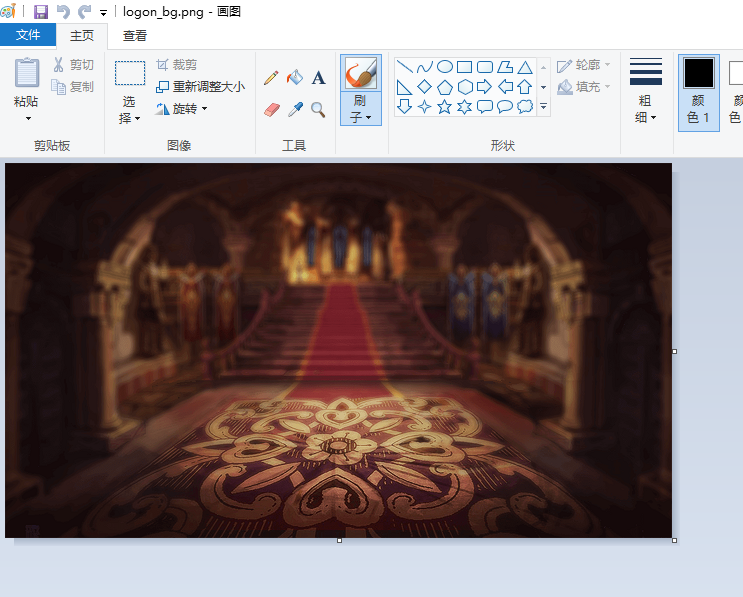Select the Color picker eyedropper tool

tap(294, 109)
